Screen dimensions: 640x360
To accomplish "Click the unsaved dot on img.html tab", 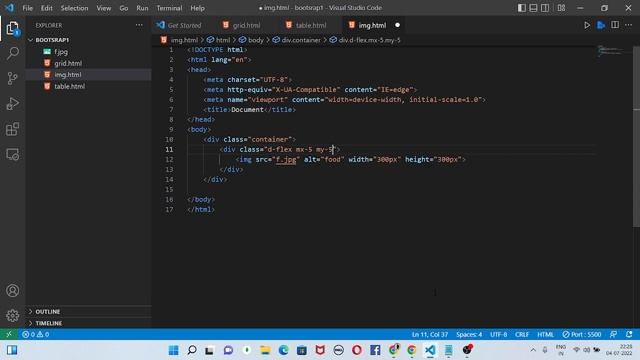I will (397, 25).
